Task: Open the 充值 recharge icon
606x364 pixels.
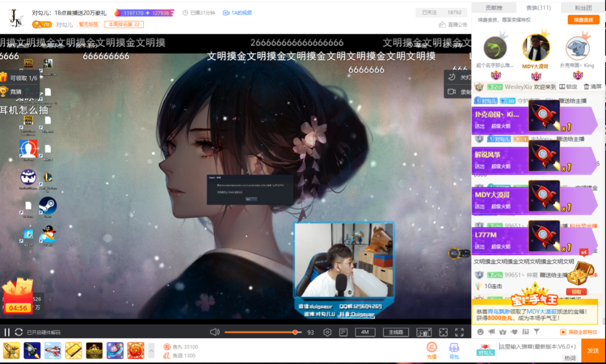Action: point(431,351)
